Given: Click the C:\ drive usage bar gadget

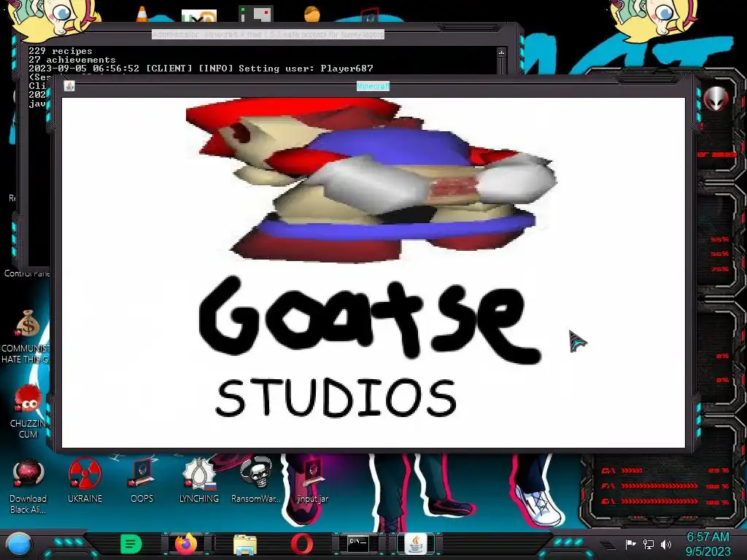Looking at the screenshot, I should (665, 470).
